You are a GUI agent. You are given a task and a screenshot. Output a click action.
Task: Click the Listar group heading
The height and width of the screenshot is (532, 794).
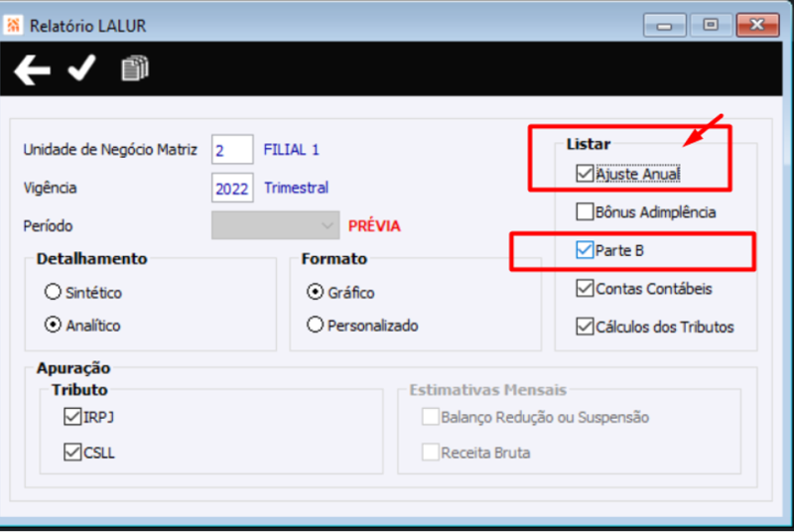click(x=589, y=144)
